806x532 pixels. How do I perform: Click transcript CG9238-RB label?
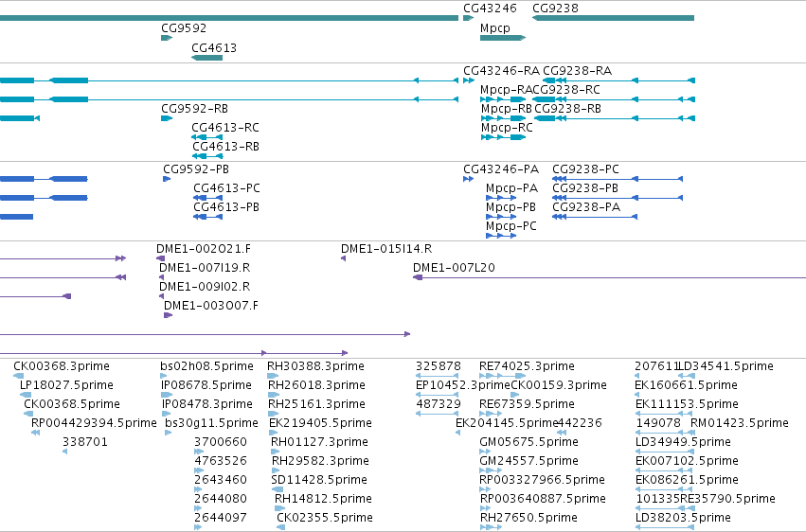(x=568, y=109)
